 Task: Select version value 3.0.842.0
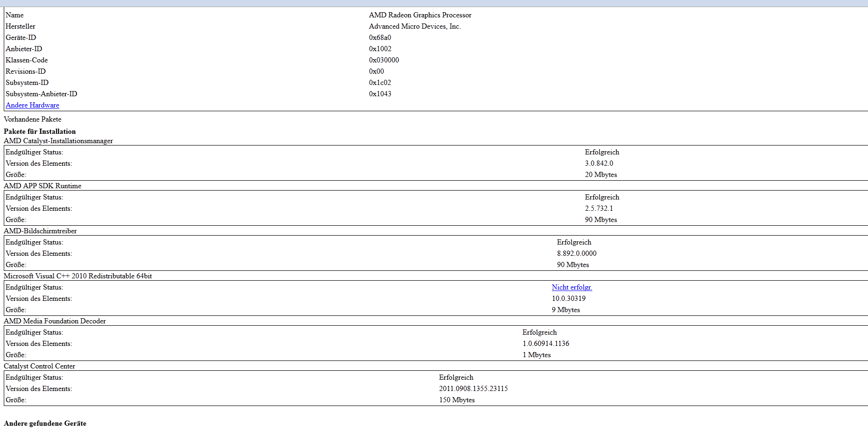point(599,163)
